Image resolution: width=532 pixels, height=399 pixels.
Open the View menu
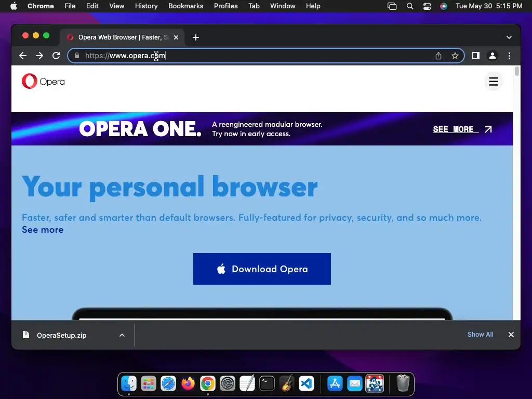click(117, 6)
